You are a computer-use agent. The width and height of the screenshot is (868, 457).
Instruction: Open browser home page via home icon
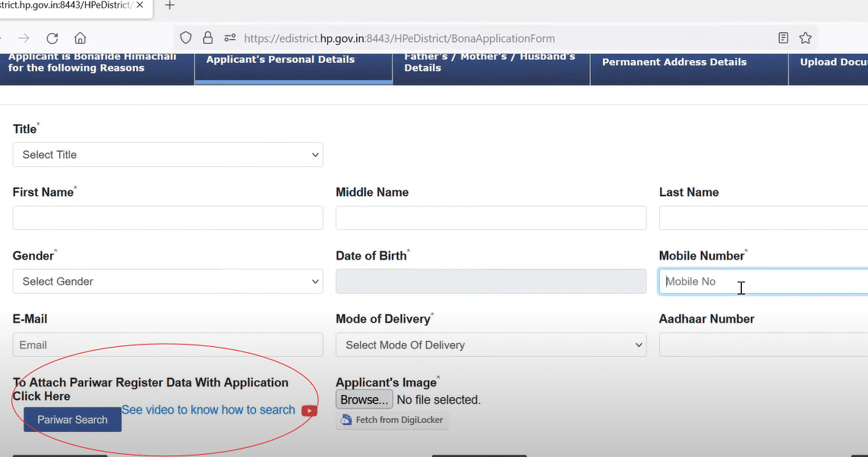[x=80, y=37]
